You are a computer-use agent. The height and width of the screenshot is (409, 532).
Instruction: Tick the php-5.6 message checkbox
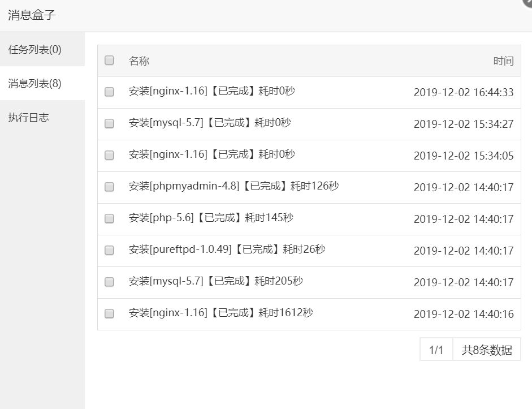pos(110,218)
